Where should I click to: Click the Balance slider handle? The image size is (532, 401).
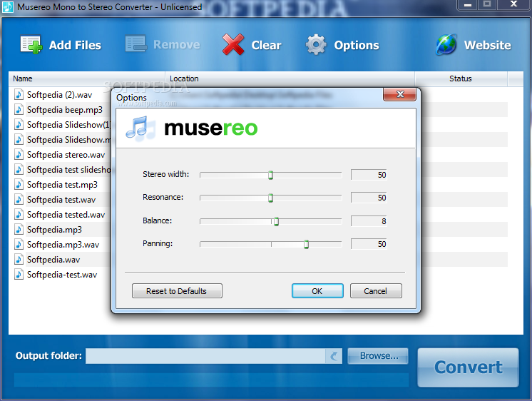[x=276, y=221]
